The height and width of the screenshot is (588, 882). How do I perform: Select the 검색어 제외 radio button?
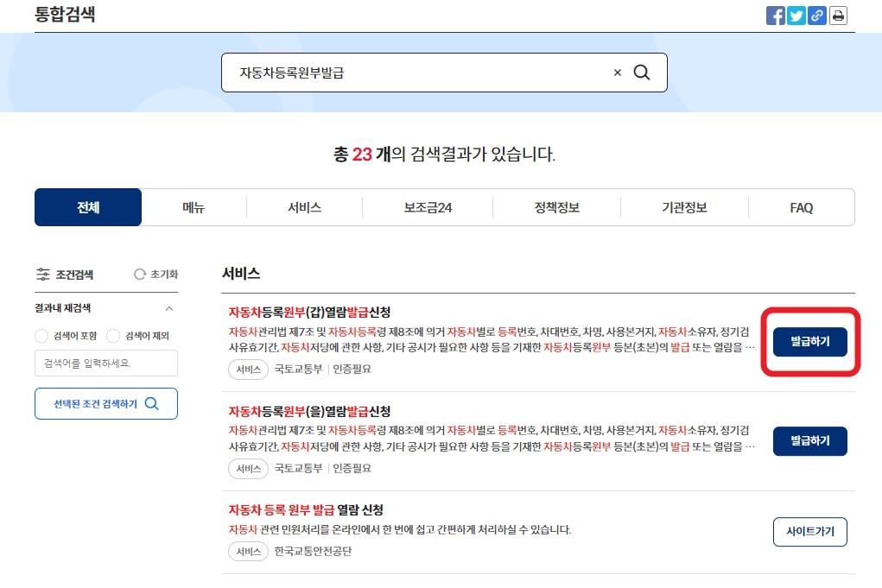click(112, 336)
